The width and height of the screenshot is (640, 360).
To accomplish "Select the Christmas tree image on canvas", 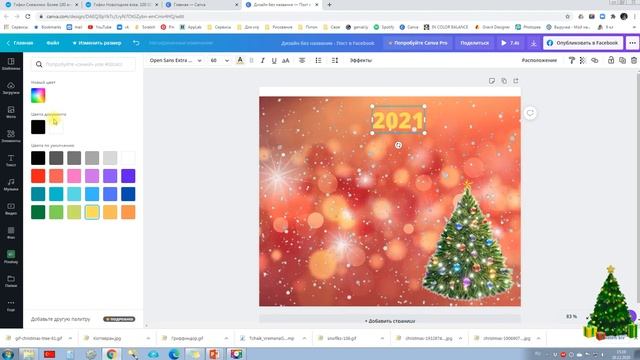I will pyautogui.click(x=467, y=241).
